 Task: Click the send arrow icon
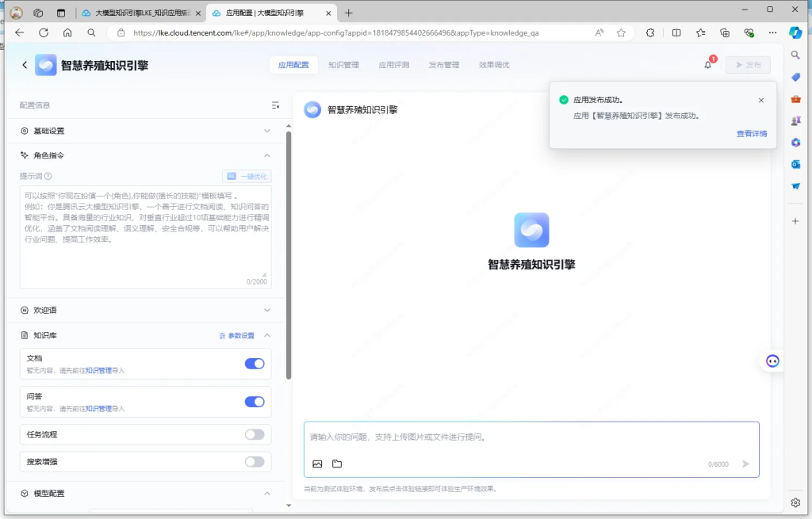click(745, 464)
